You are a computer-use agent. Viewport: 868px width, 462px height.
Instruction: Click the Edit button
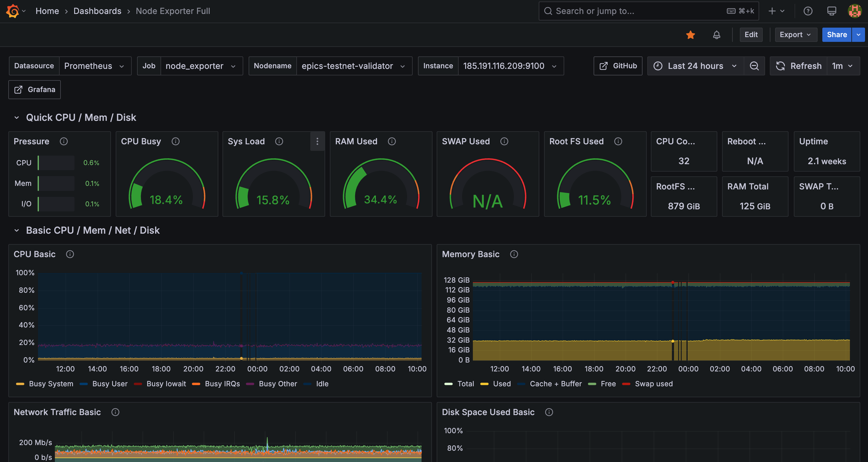[751, 34]
